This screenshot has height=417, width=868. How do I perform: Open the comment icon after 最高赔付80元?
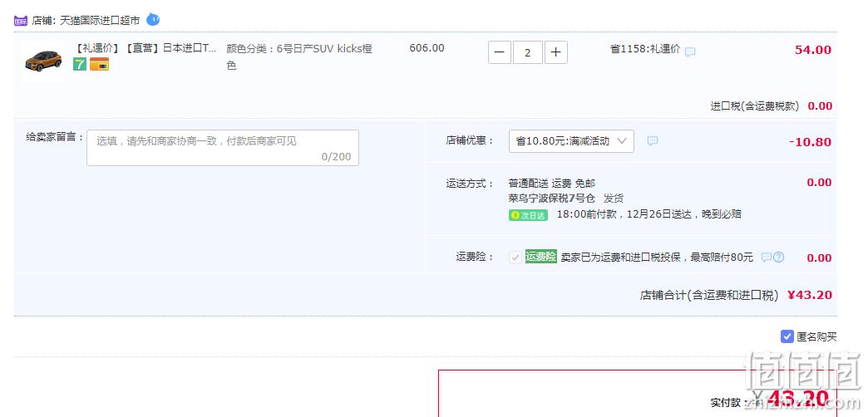766,258
